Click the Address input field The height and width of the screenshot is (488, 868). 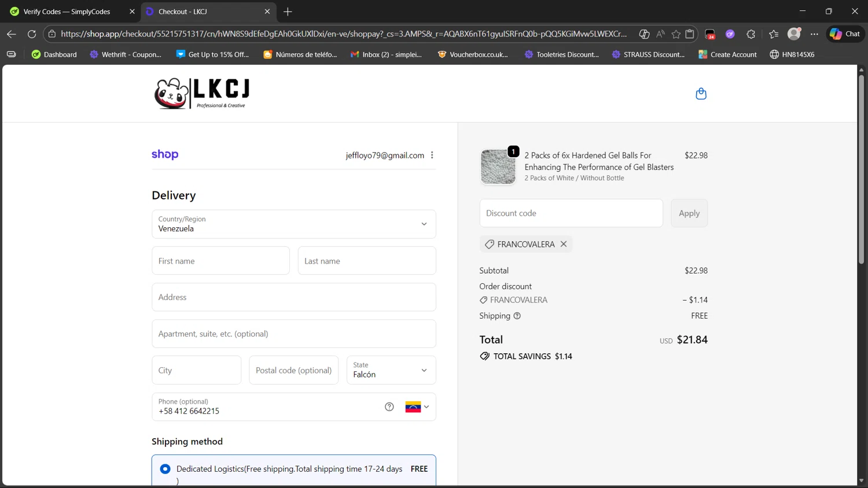(294, 297)
